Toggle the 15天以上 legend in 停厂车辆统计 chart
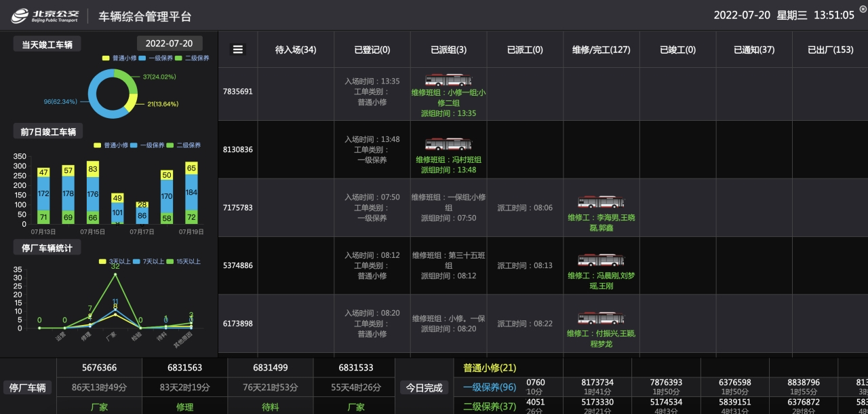868x414 pixels. [184, 261]
